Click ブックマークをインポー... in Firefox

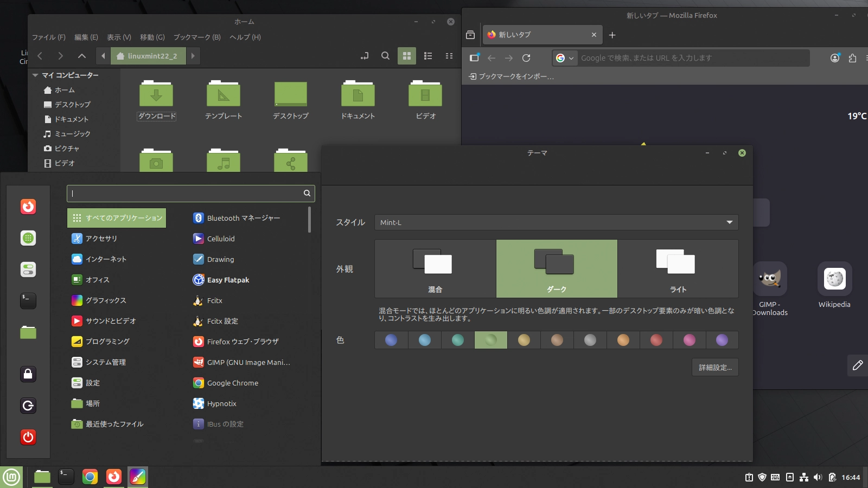click(x=511, y=76)
